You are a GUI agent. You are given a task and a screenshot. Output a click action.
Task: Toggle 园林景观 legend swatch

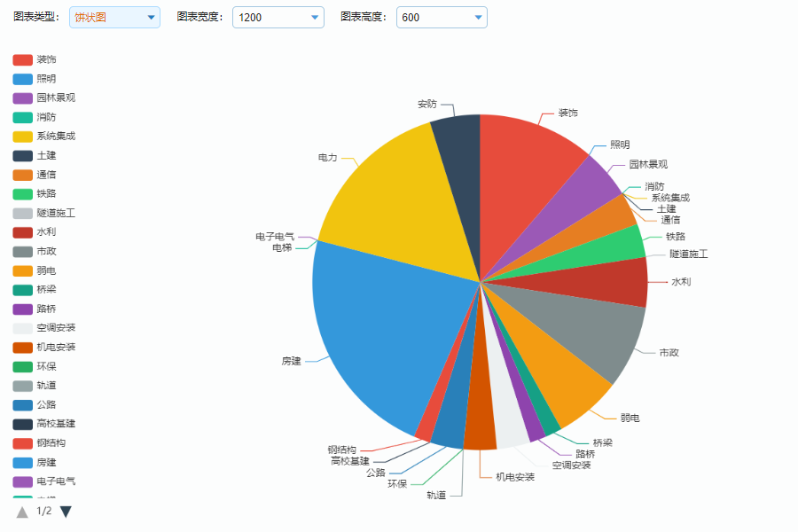[x=23, y=98]
